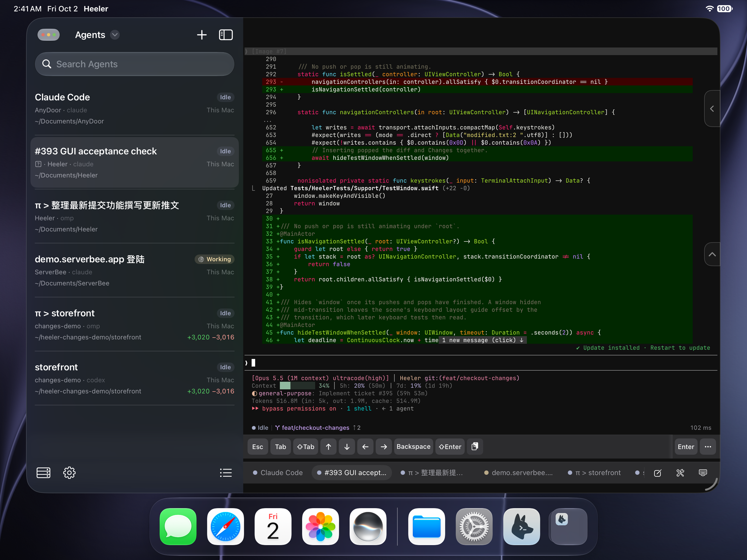Tap the paste clipboard icon button
The image size is (747, 560).
(x=475, y=447)
